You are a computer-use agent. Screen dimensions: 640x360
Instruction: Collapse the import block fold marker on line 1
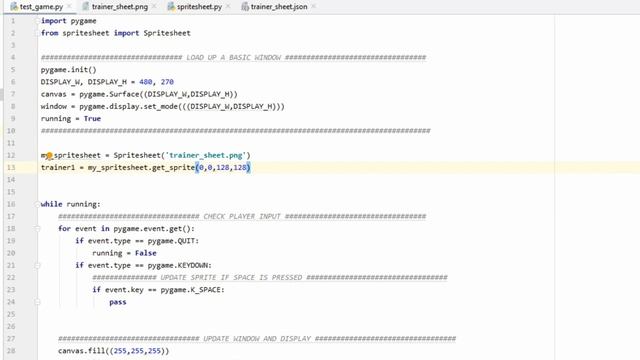[37, 21]
